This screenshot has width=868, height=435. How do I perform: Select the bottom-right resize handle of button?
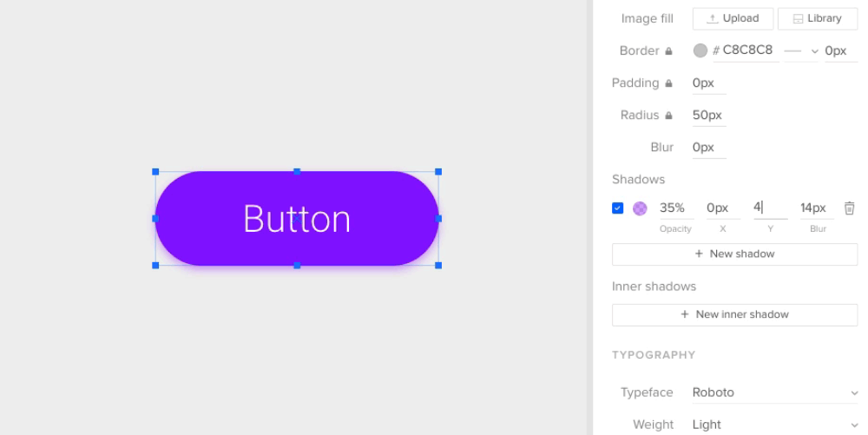tap(438, 266)
